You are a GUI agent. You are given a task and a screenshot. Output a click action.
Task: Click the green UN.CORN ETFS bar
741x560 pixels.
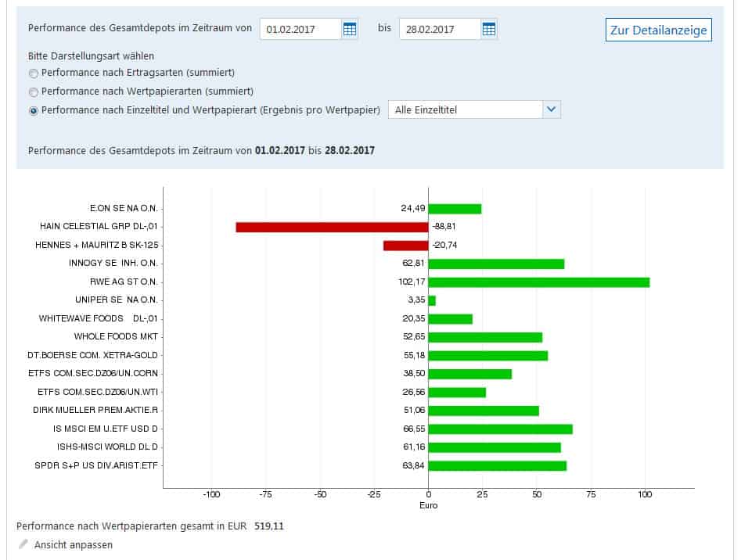click(x=470, y=374)
